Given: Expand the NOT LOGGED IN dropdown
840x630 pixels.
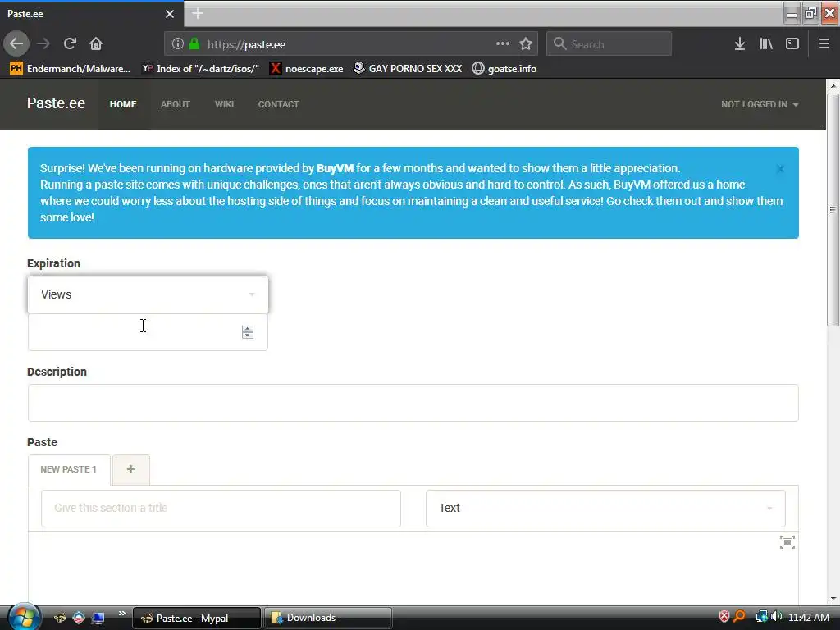Looking at the screenshot, I should pos(760,104).
